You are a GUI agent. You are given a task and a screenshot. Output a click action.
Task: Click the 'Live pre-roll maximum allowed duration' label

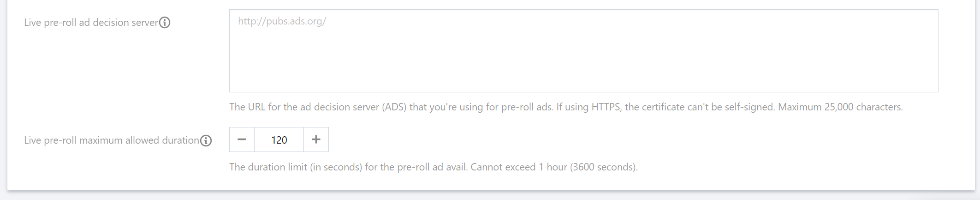[x=111, y=140]
